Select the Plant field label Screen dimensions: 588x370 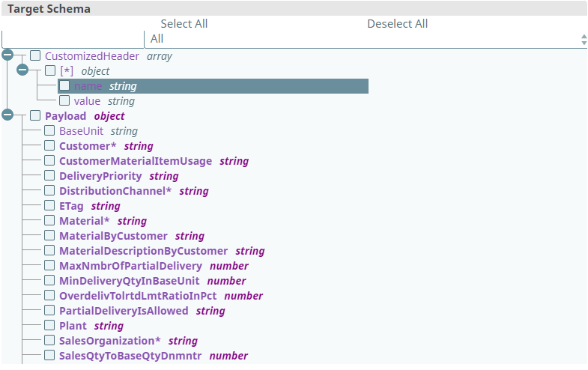[x=73, y=326]
